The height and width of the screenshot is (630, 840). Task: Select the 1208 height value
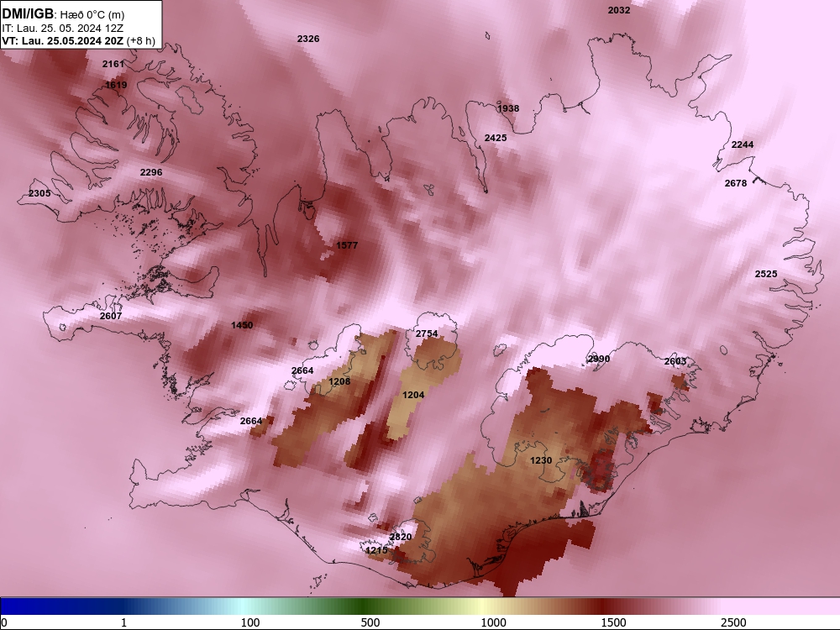339,381
